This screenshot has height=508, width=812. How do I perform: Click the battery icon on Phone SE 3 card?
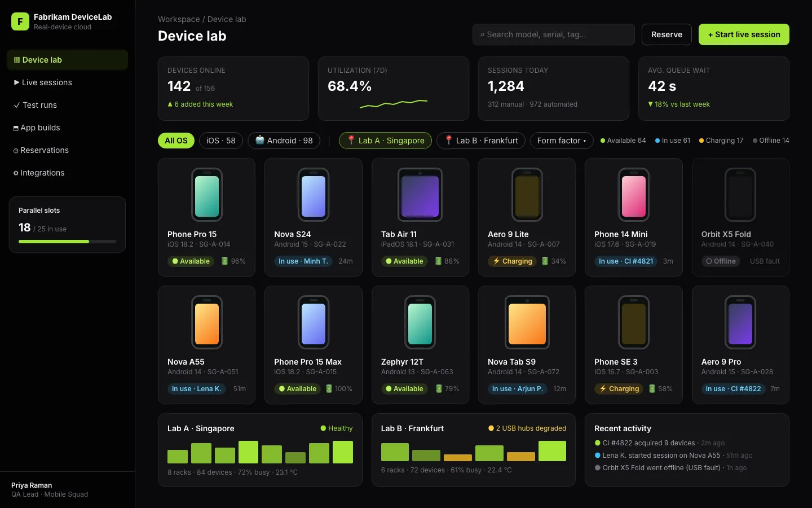(x=652, y=389)
